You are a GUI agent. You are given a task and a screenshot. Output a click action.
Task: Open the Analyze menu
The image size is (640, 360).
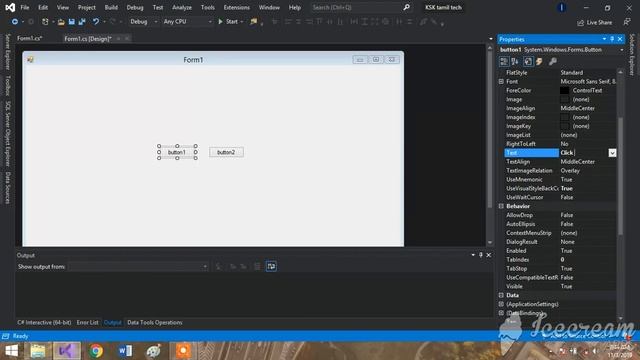182,7
